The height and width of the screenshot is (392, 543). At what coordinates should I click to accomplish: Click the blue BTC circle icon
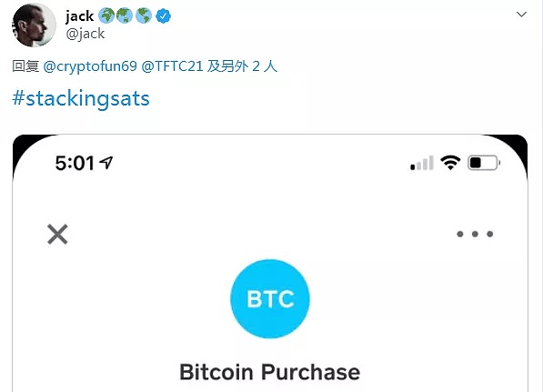pyautogui.click(x=270, y=298)
